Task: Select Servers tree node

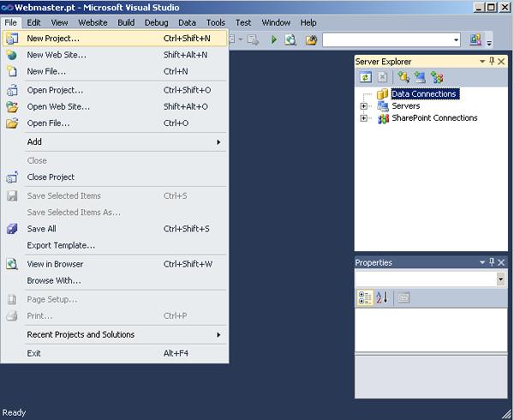Action: tap(406, 106)
